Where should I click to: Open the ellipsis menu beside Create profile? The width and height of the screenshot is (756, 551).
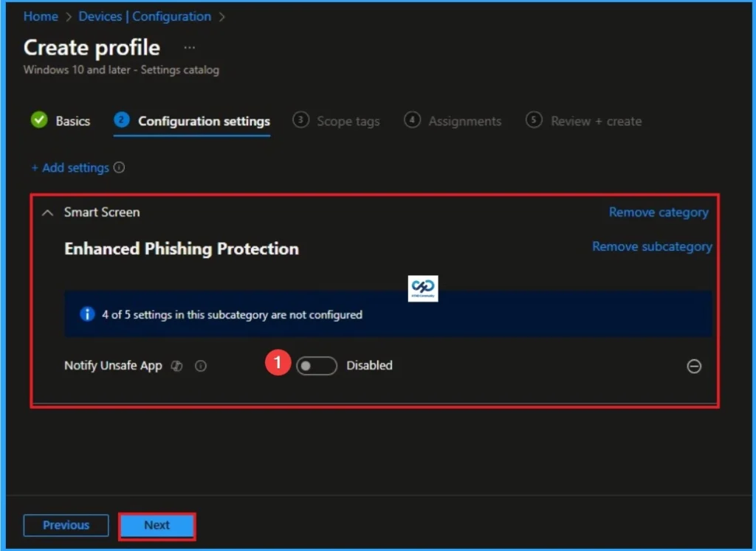click(x=189, y=46)
